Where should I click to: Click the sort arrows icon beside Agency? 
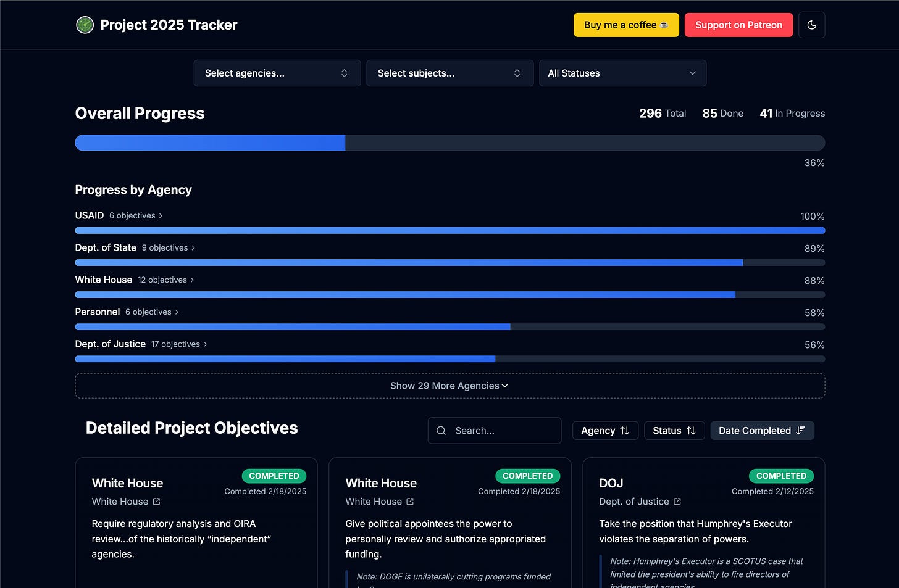625,431
